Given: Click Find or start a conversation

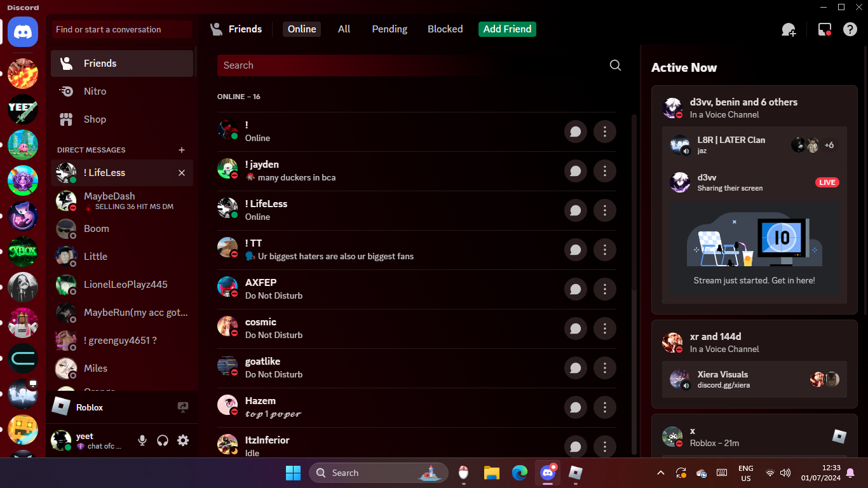Looking at the screenshot, I should tap(122, 29).
